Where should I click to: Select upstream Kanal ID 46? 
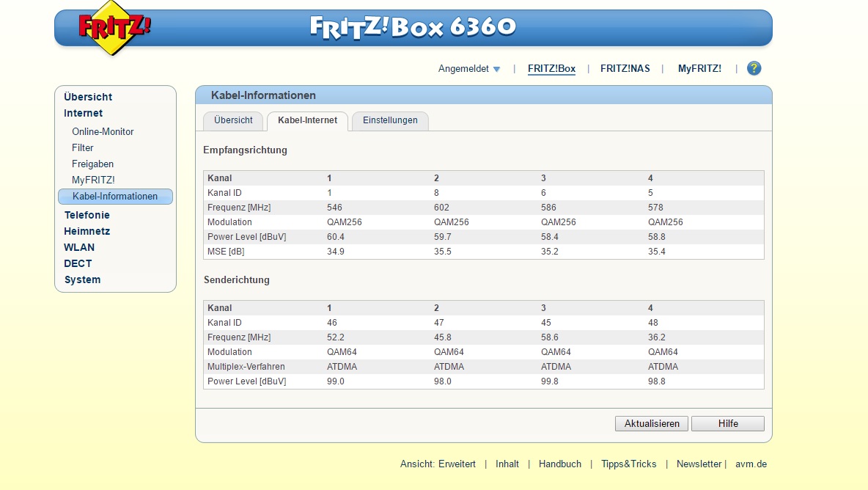[x=332, y=323]
